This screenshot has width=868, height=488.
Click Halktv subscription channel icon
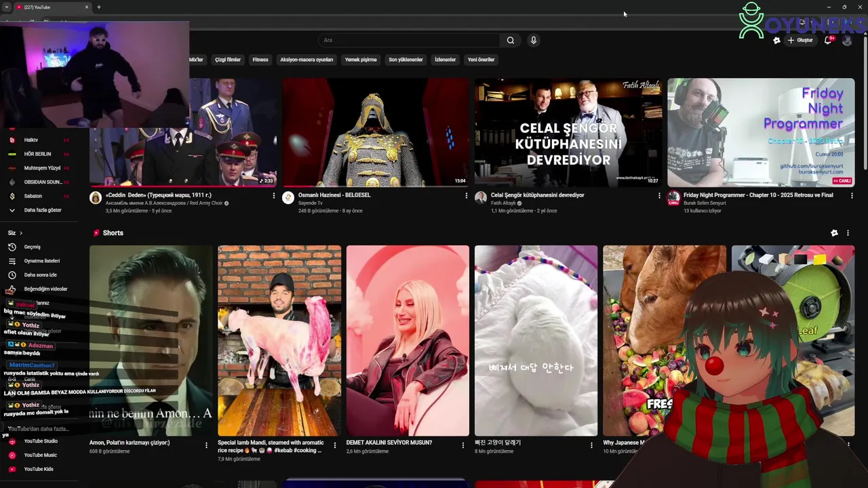pos(12,140)
